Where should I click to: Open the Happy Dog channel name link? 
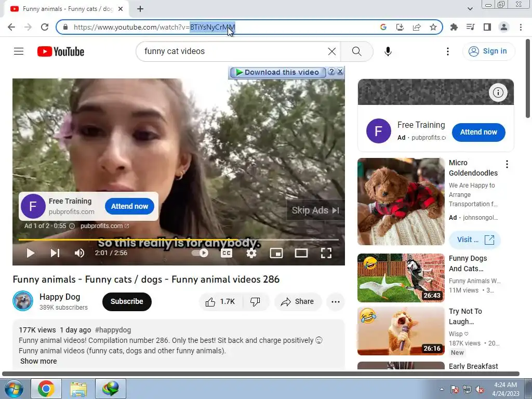pos(60,297)
